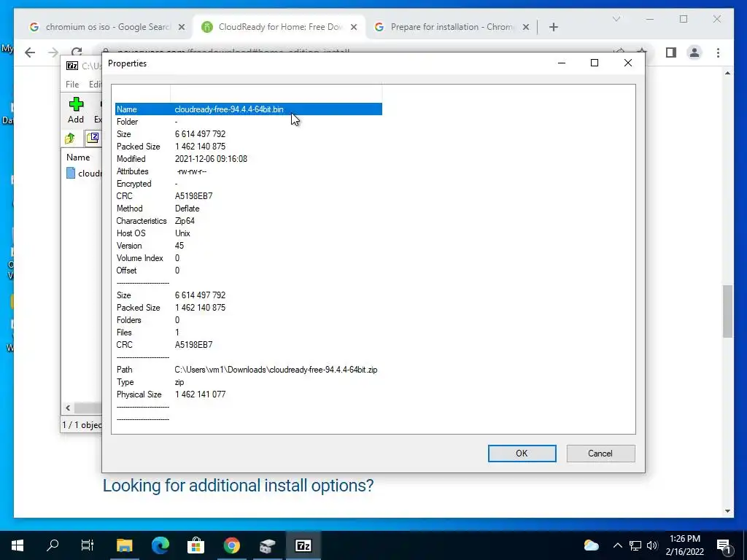Image resolution: width=747 pixels, height=560 pixels.
Task: Select the Volume Index row
Action: point(248,257)
